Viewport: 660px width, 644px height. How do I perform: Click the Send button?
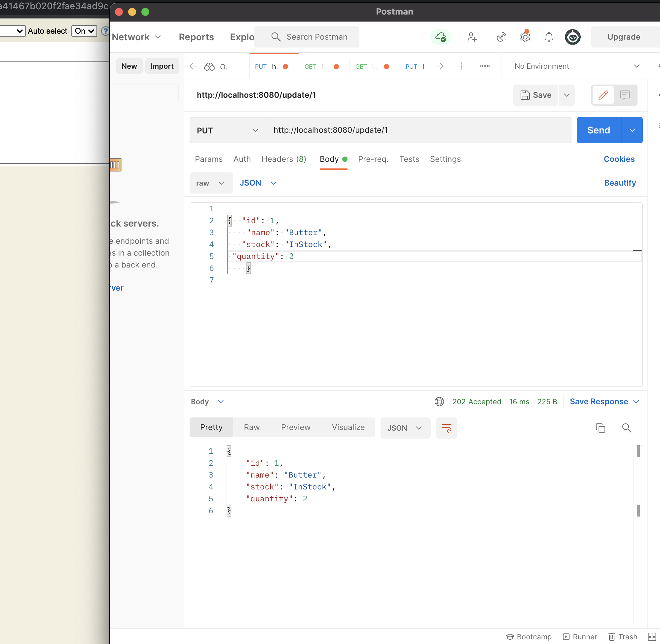pyautogui.click(x=599, y=130)
